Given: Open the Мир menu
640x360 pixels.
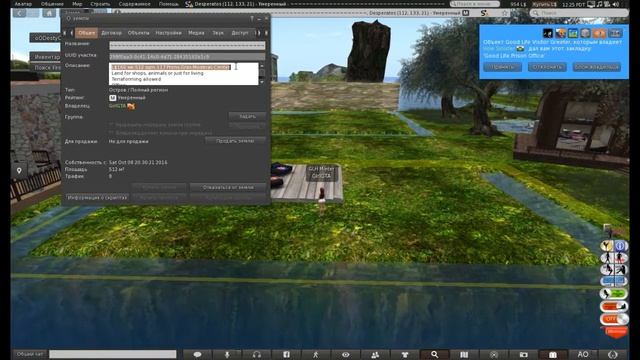Looking at the screenshot, I should (x=77, y=4).
